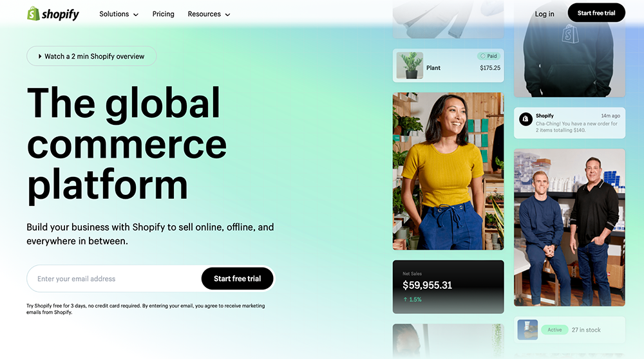Expand the Resources dropdown chevron

coord(227,15)
